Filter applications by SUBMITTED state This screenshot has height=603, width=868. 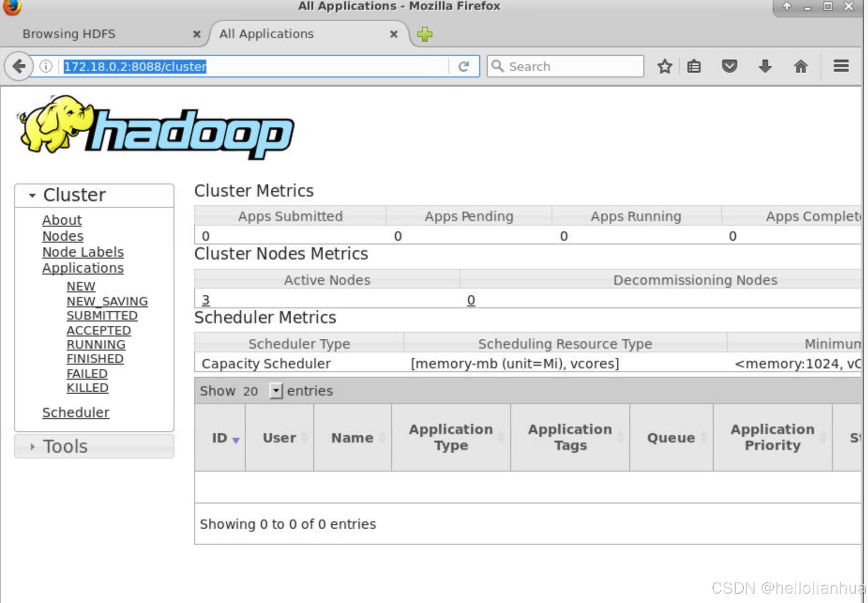(x=102, y=315)
